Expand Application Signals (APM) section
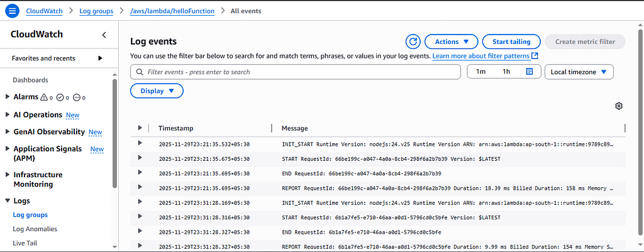The height and width of the screenshot is (252, 644). click(x=8, y=148)
